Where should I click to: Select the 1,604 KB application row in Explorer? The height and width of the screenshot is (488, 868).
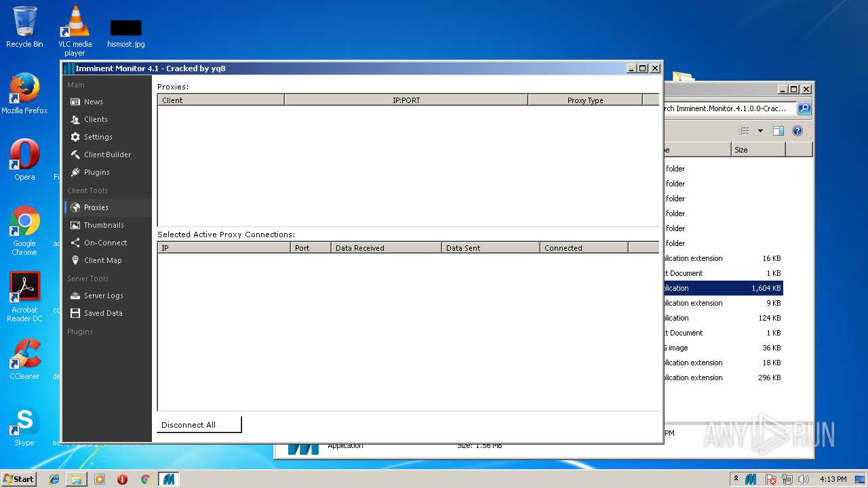[724, 288]
